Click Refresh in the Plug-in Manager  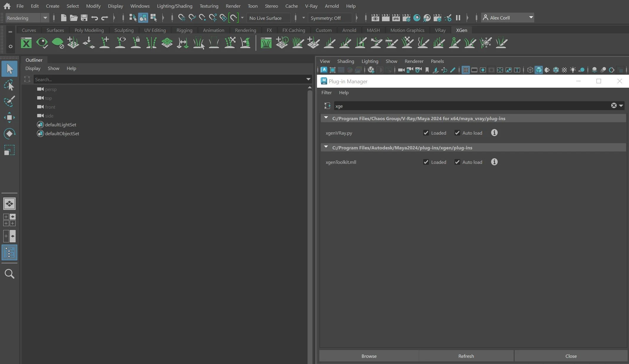pos(466,356)
